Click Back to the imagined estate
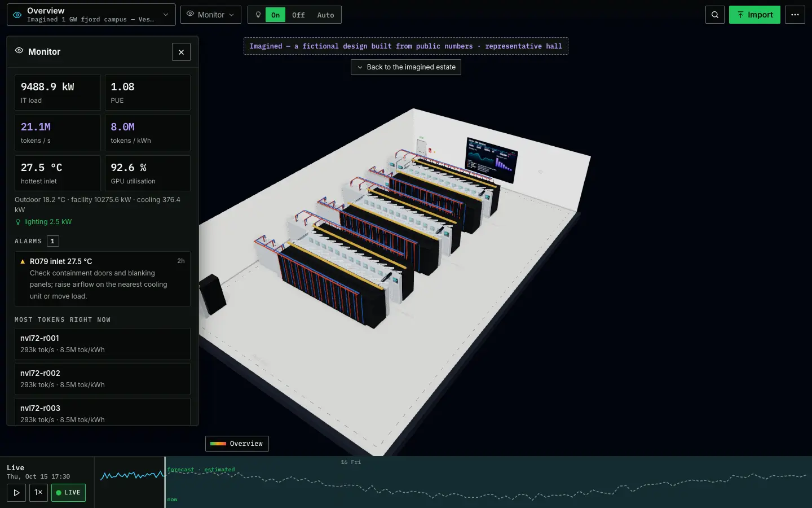812x508 pixels. (x=406, y=67)
